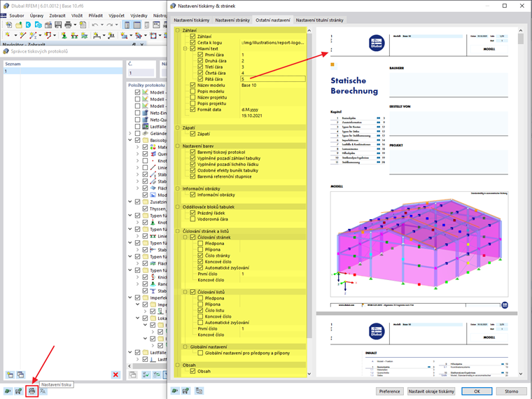Open the Print icon dropdown arrow
The width and height of the screenshot is (532, 399).
(x=75, y=24)
